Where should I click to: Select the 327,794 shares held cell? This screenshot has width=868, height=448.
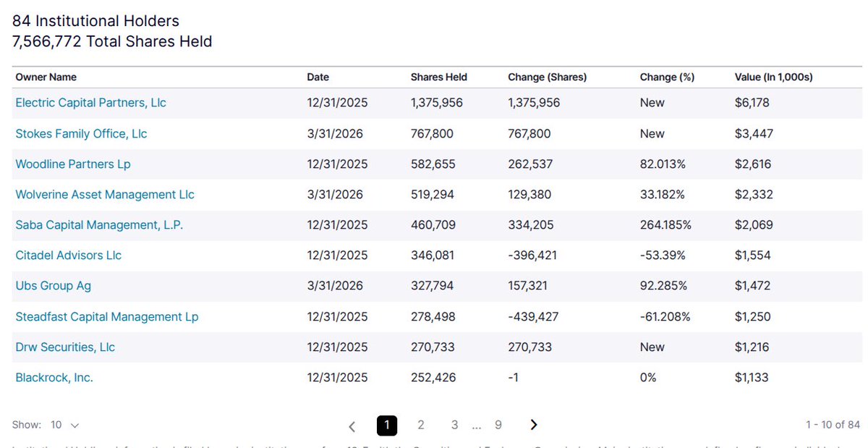point(432,286)
